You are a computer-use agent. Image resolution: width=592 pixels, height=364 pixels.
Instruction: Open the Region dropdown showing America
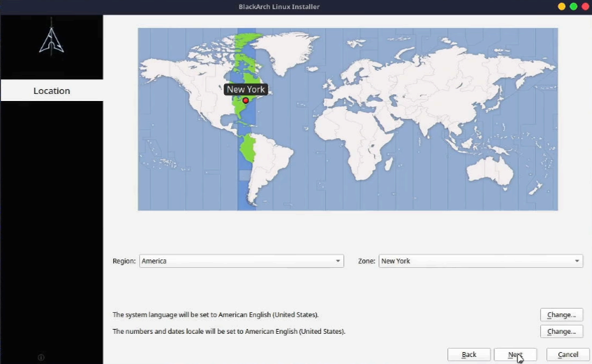[242, 261]
